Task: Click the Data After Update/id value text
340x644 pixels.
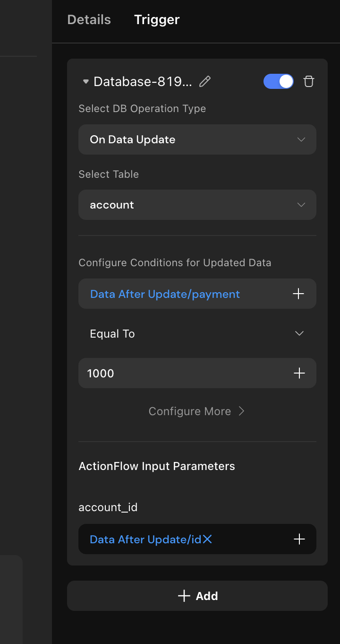Action: point(145,540)
